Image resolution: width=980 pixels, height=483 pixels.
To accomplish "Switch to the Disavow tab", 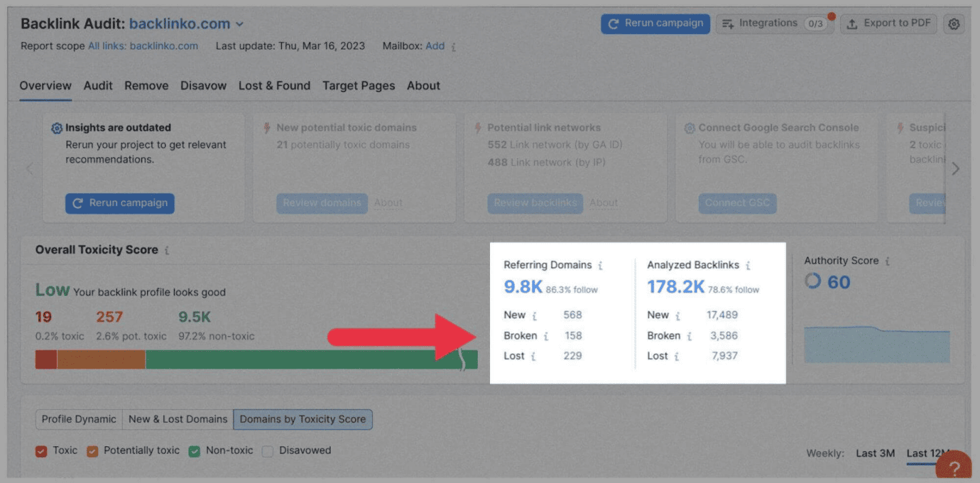I will [202, 86].
